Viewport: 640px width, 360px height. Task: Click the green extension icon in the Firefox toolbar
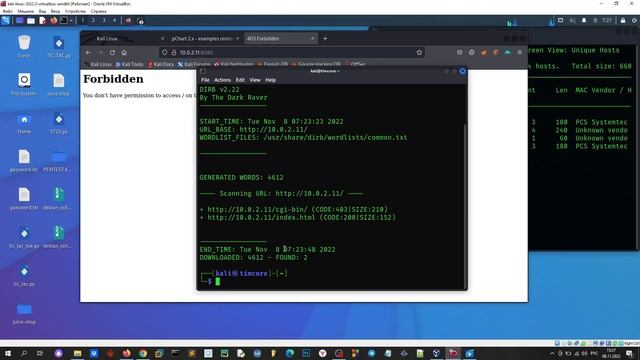point(508,53)
